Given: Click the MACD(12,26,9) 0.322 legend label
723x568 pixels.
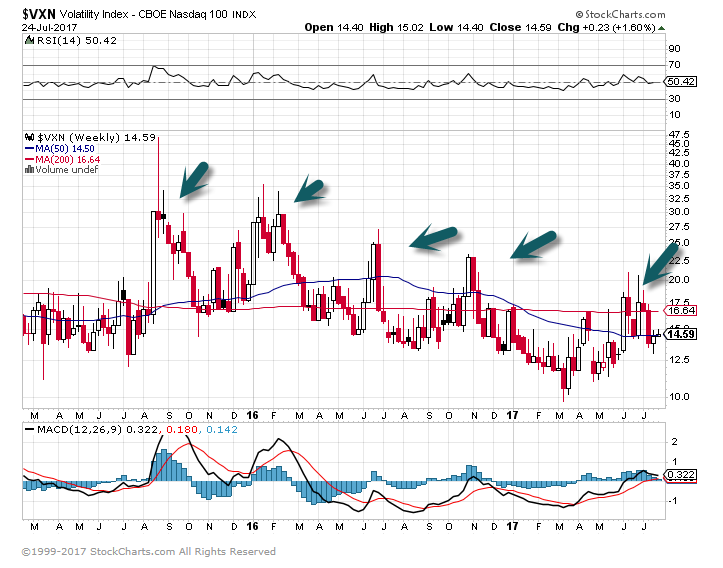Looking at the screenshot, I should coord(98,430).
